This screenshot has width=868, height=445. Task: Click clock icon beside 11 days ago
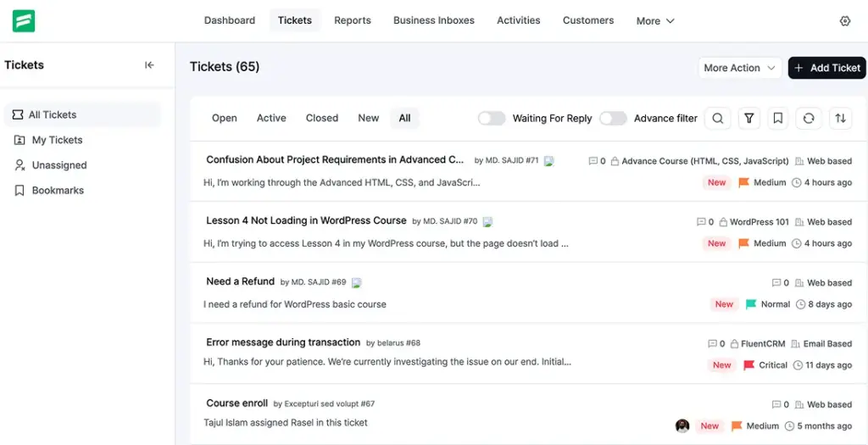tap(798, 365)
